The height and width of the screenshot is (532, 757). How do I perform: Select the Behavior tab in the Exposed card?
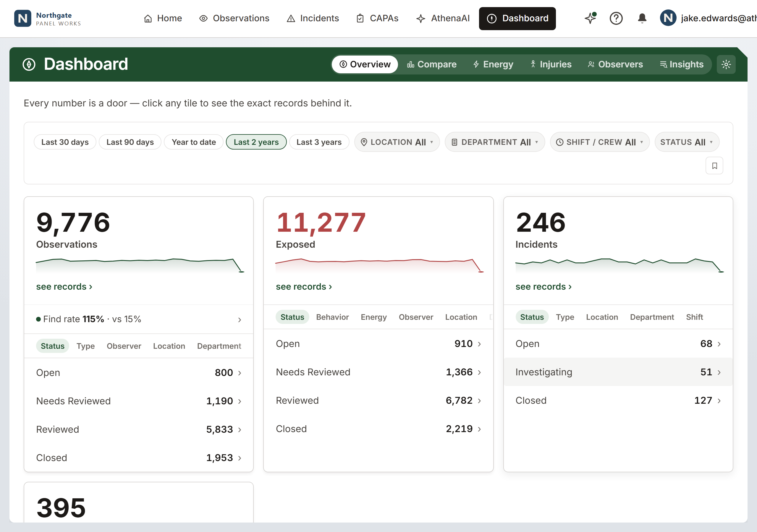332,317
